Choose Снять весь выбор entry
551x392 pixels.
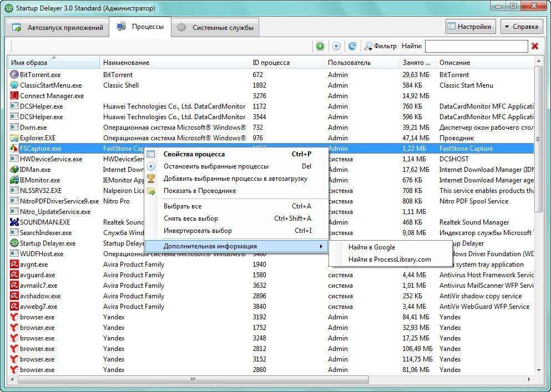click(x=236, y=218)
